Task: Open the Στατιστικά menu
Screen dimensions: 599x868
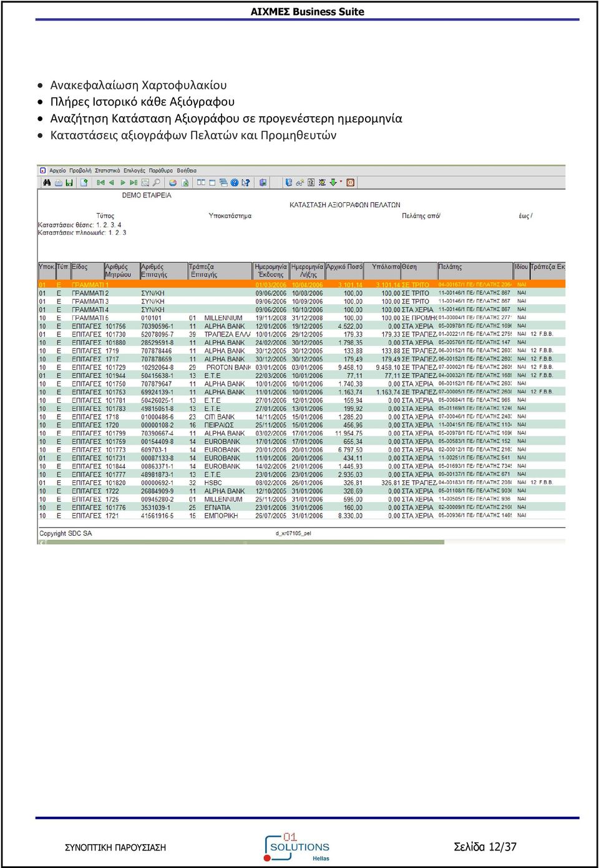Action: tap(107, 170)
